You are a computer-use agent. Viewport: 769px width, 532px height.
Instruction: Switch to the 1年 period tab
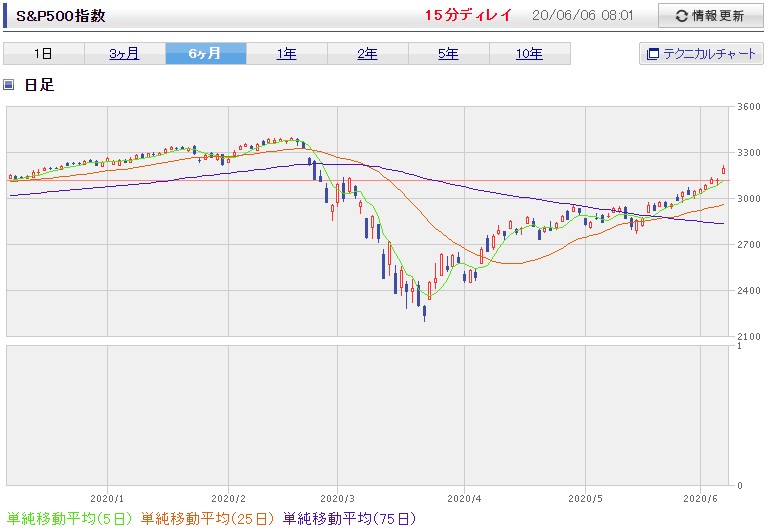286,53
